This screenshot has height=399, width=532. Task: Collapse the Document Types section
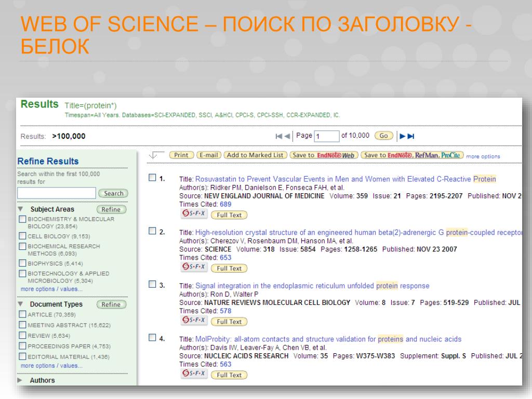20,303
